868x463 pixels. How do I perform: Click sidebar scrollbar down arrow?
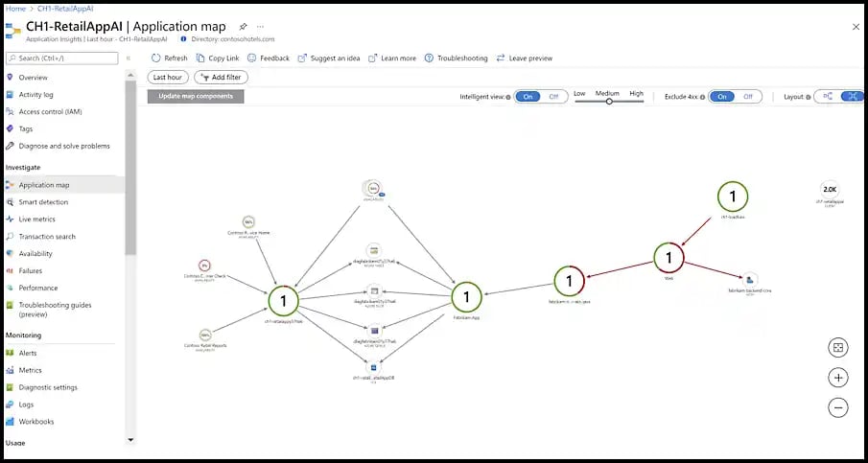130,440
